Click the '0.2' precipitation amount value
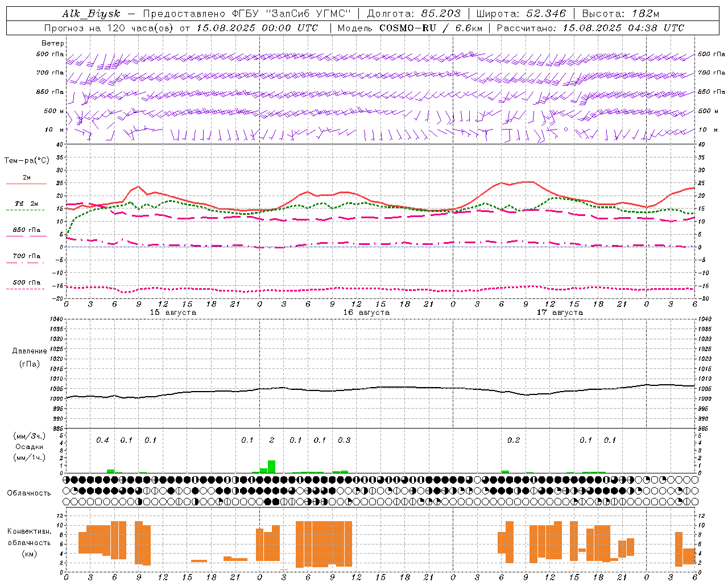Image resolution: width=728 pixels, height=582 pixels. point(514,440)
